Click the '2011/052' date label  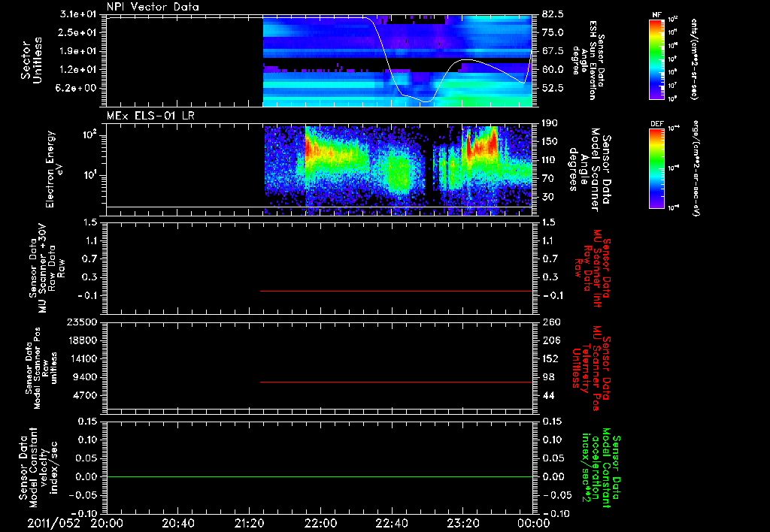[x=53, y=523]
